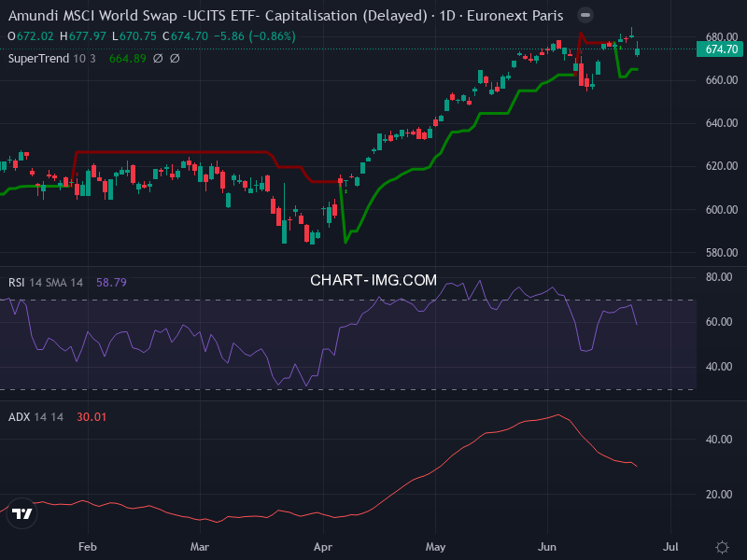Collapse legend with the minus button

585,15
